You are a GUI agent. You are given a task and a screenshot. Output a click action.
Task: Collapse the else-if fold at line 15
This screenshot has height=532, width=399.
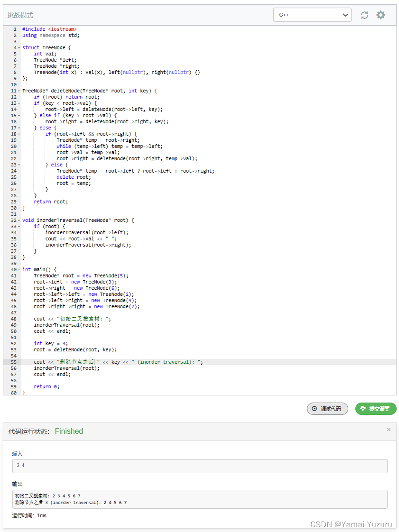pyautogui.click(x=19, y=116)
